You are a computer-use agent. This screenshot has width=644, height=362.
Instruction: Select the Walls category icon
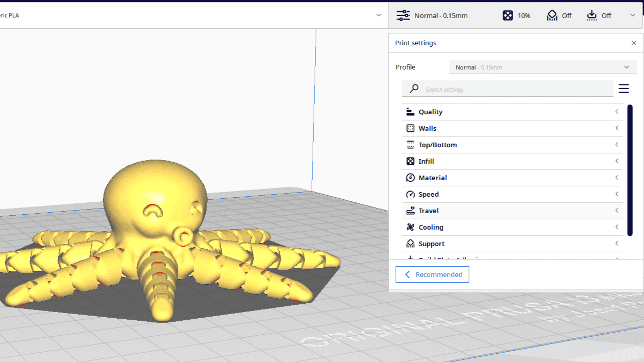(410, 128)
